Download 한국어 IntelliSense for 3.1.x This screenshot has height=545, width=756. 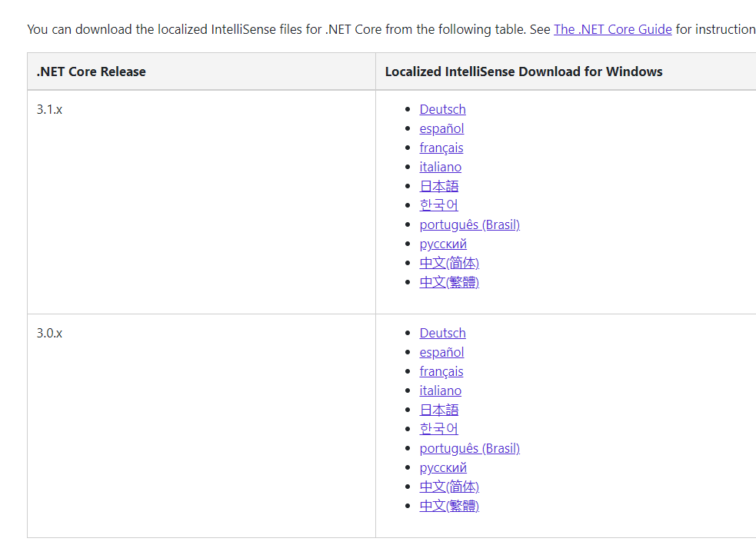(x=438, y=205)
